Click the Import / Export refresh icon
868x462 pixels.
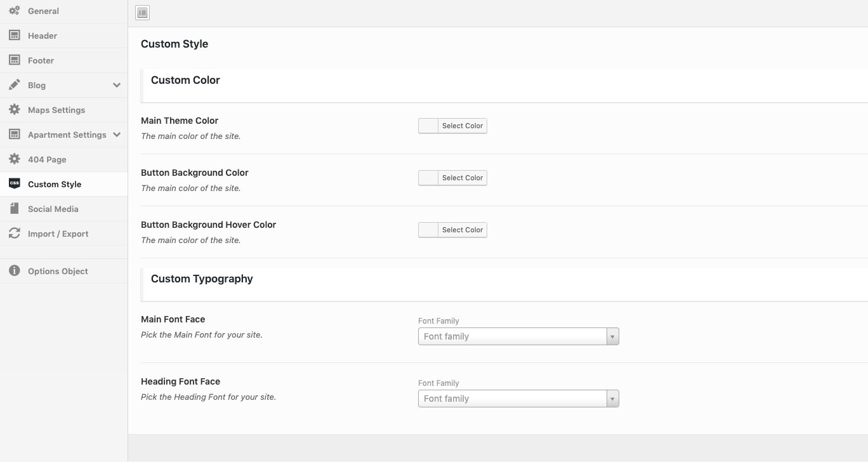(x=14, y=234)
